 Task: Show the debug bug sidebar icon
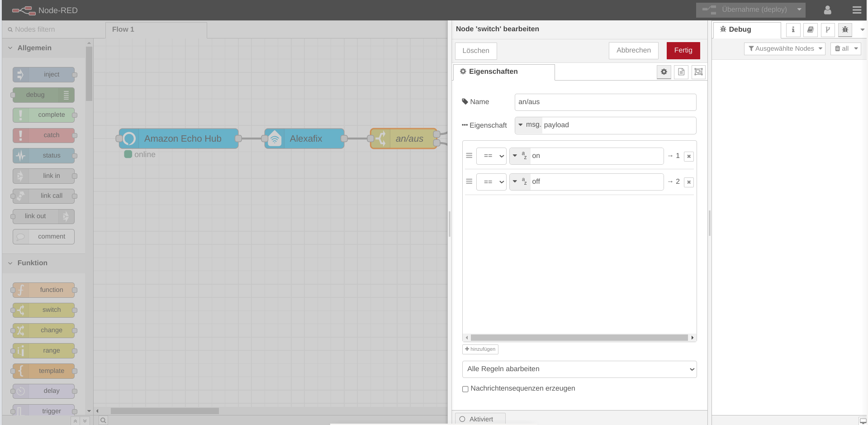pyautogui.click(x=845, y=30)
